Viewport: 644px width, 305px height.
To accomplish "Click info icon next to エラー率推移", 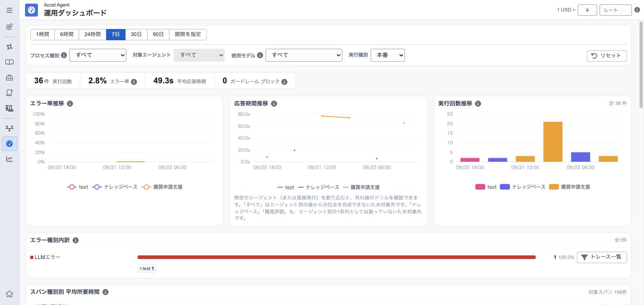I will pos(70,104).
